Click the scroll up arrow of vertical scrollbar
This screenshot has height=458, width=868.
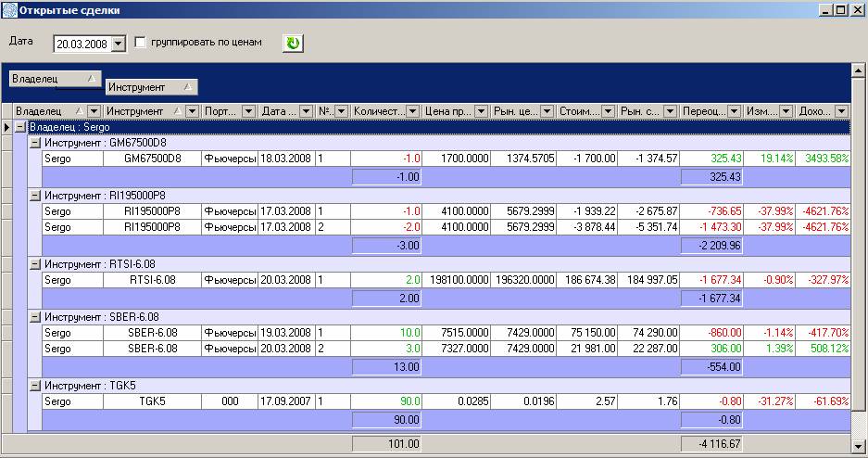click(858, 70)
